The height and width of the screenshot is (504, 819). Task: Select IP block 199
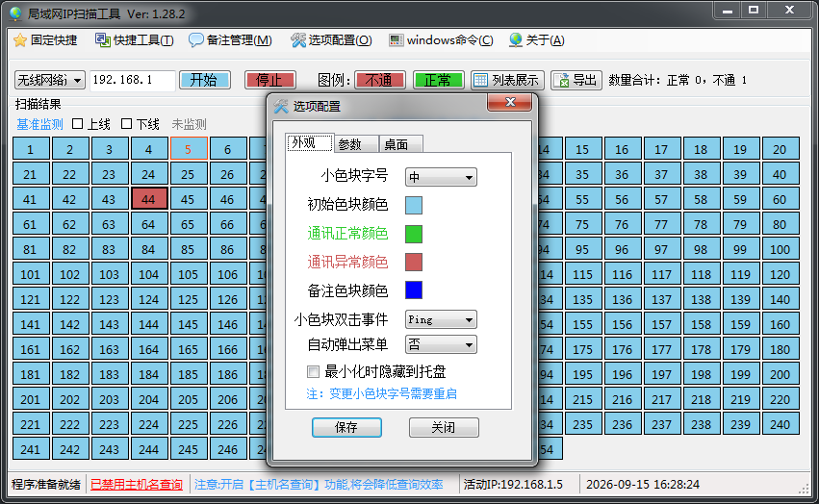coord(741,374)
